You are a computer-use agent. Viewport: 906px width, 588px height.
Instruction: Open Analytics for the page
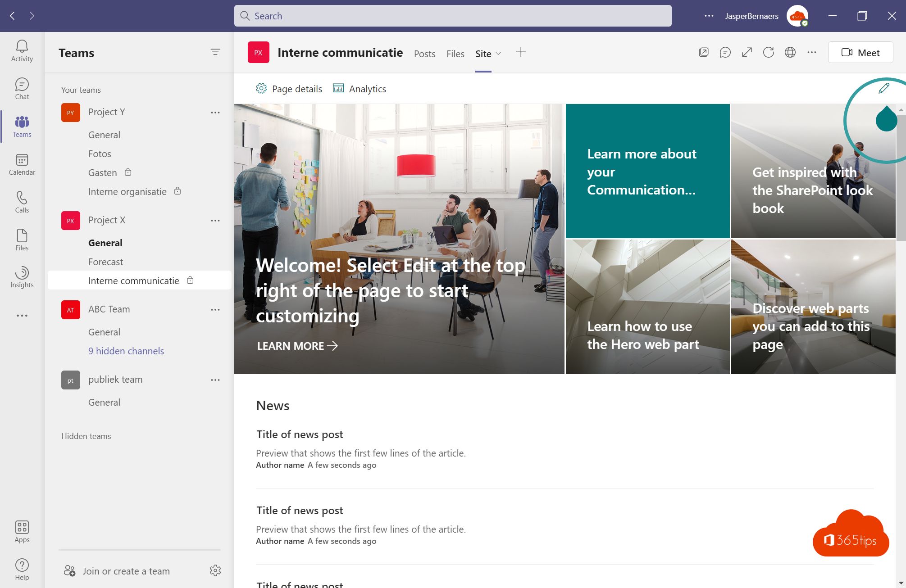click(x=360, y=89)
